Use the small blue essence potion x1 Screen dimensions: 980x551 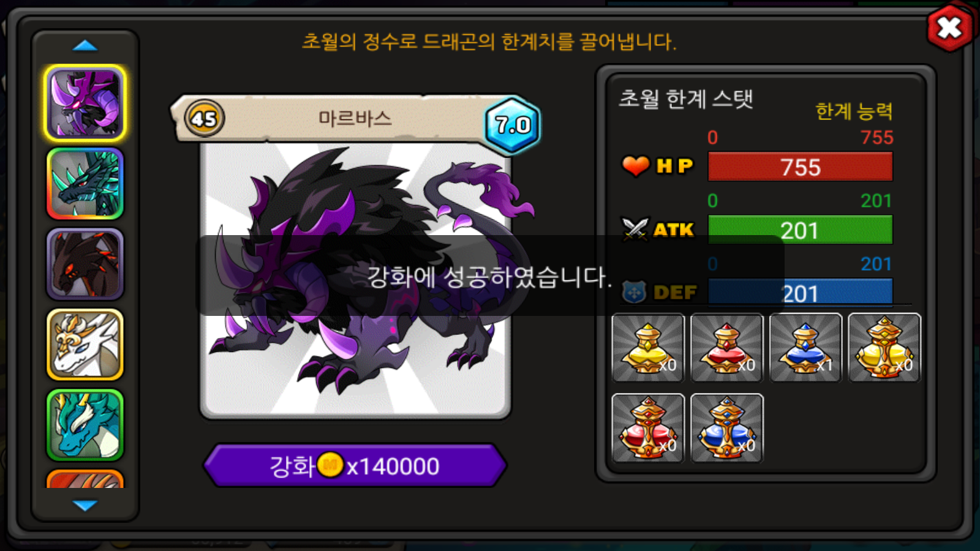tap(806, 348)
